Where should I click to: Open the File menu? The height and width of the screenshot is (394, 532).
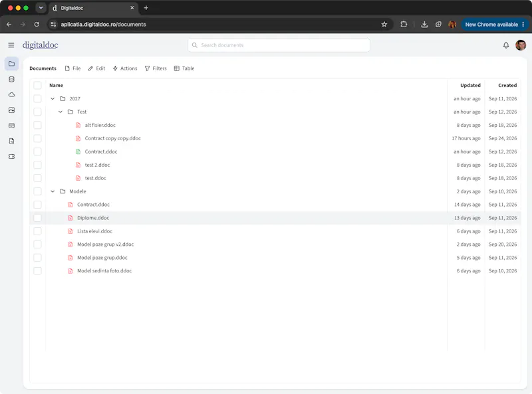coord(72,68)
